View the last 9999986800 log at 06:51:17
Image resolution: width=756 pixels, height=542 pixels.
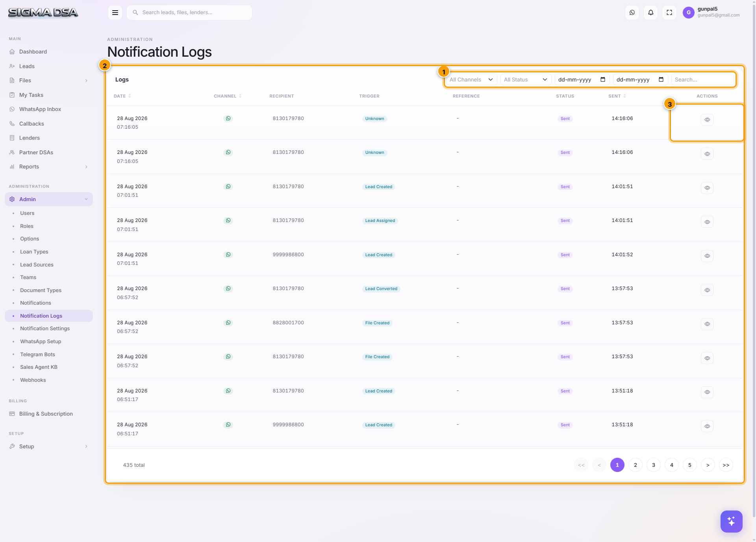pyautogui.click(x=707, y=426)
